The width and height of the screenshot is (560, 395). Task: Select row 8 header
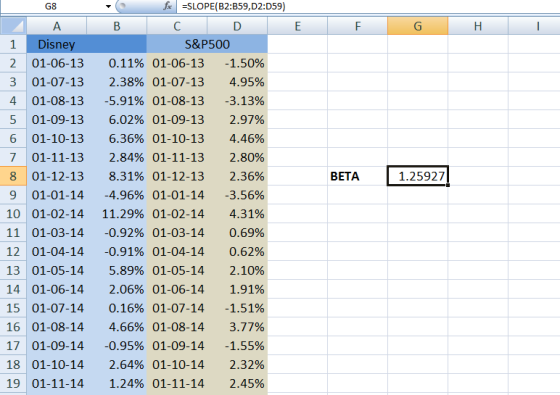13,176
